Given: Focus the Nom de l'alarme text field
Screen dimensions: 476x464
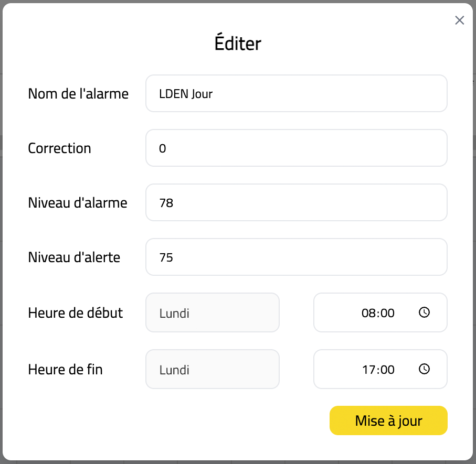Looking at the screenshot, I should (x=296, y=93).
